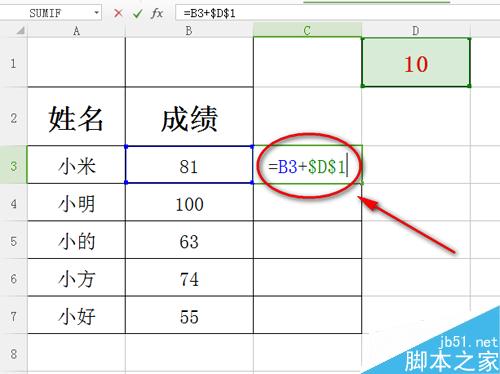The height and width of the screenshot is (374, 500).
Task: Select the cell with 小方
Action: 76,277
